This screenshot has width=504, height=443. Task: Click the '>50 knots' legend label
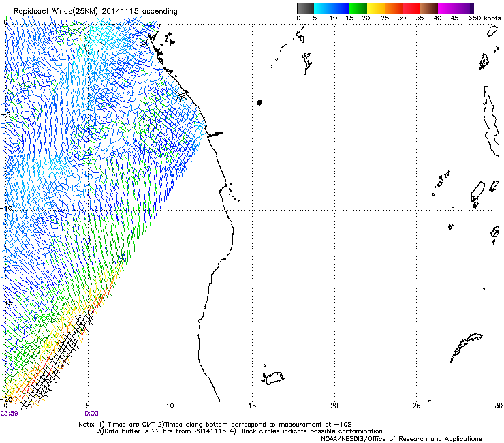pyautogui.click(x=484, y=18)
